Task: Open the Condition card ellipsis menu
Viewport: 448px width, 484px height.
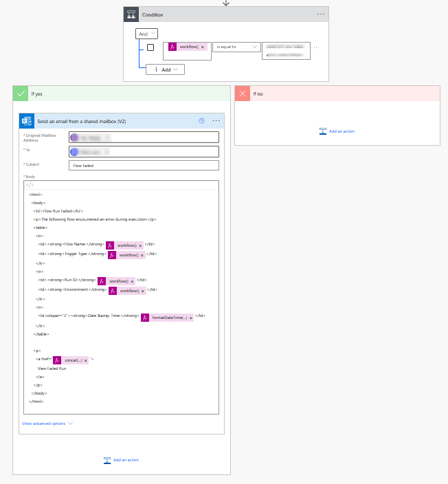Action: click(320, 14)
